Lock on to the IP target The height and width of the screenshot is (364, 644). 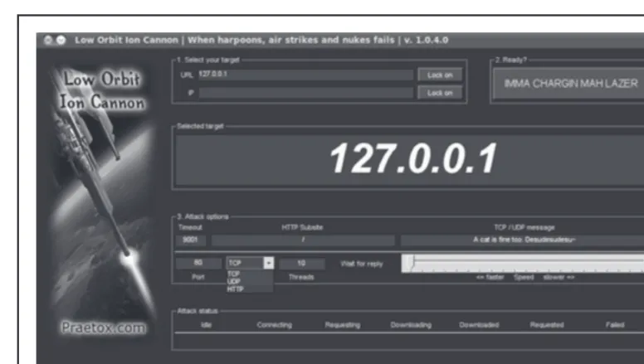tap(440, 93)
